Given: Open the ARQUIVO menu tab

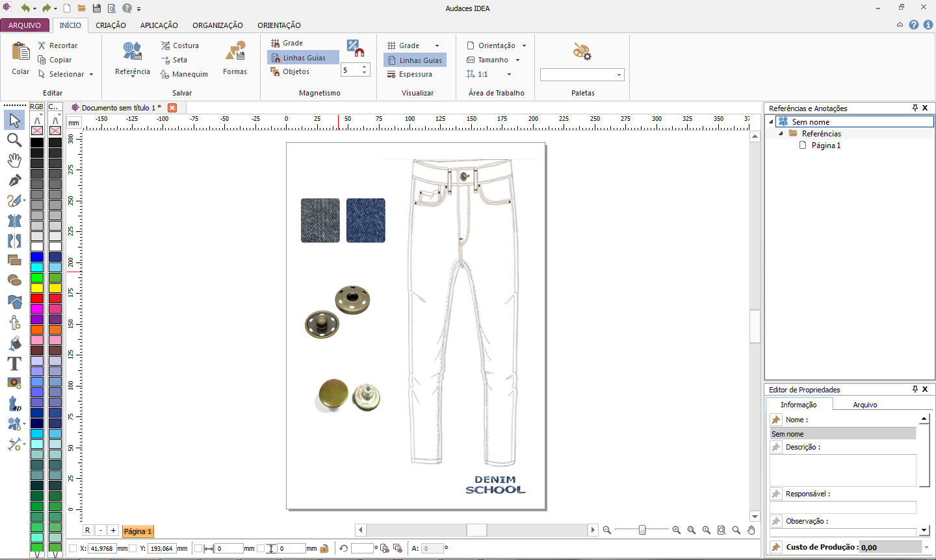Looking at the screenshot, I should (25, 25).
